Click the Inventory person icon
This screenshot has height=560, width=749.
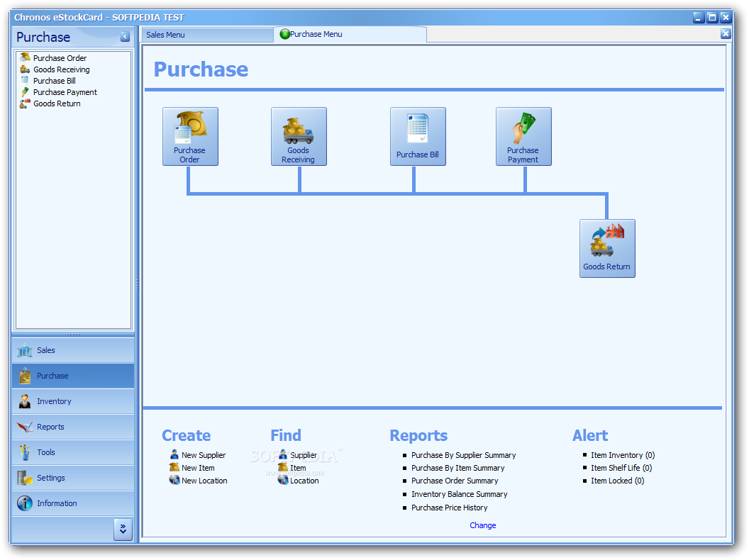(25, 401)
